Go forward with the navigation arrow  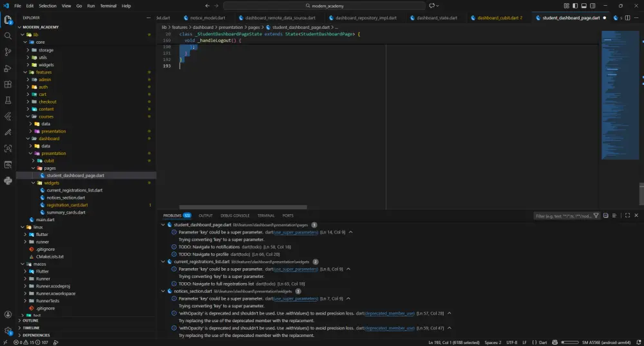(x=216, y=6)
